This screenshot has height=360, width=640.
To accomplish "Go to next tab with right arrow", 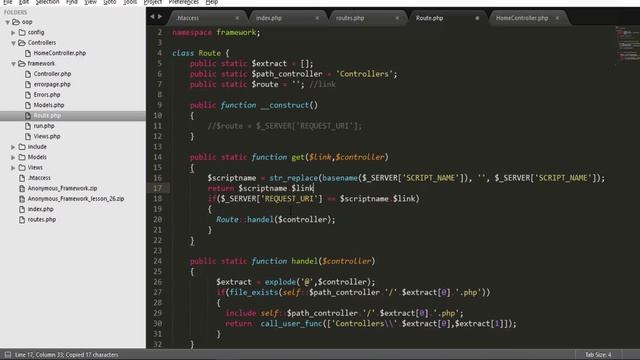I will [x=160, y=17].
